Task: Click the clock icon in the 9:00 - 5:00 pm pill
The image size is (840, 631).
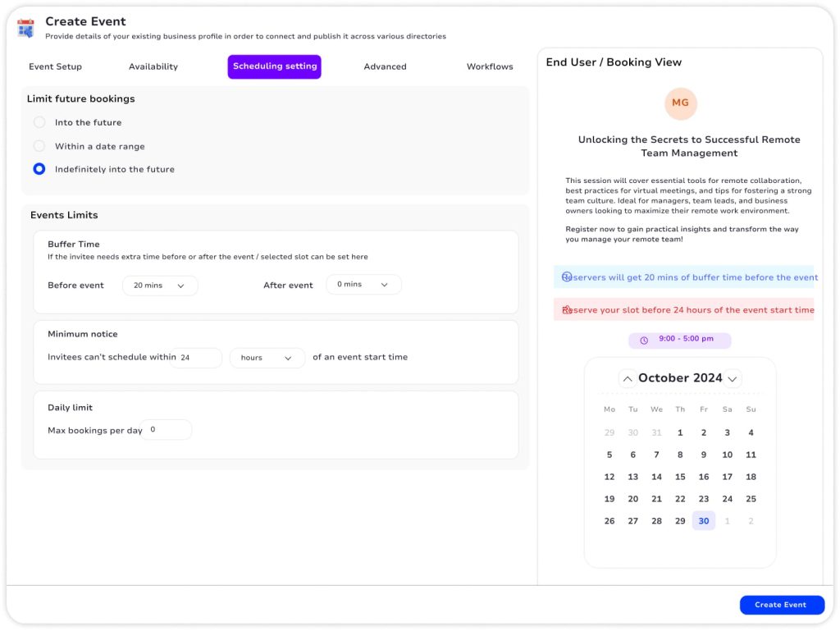Action: (x=644, y=341)
